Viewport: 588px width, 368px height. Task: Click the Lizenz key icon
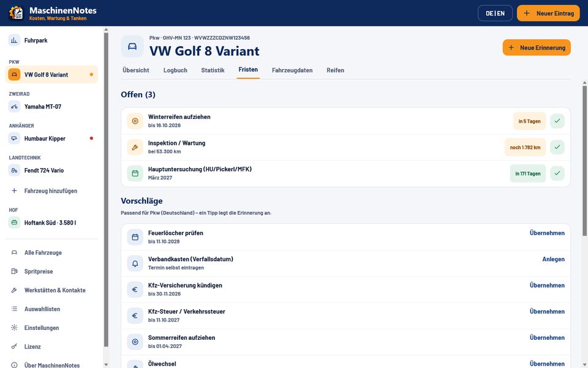(x=14, y=347)
